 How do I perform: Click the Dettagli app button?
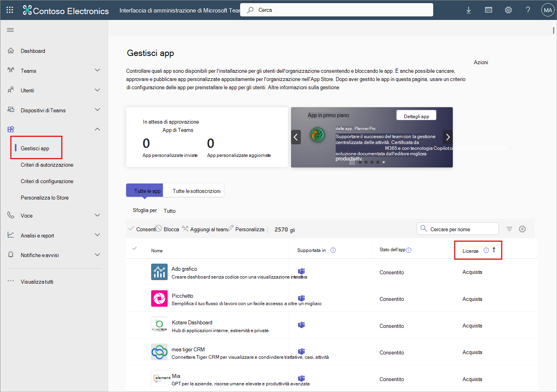coord(416,116)
